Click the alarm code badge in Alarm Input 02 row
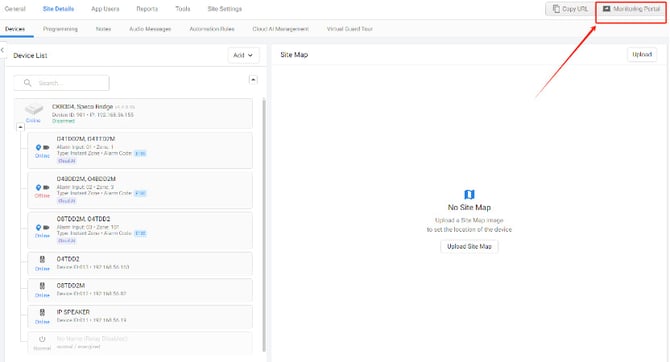The image size is (670, 362). click(x=140, y=194)
